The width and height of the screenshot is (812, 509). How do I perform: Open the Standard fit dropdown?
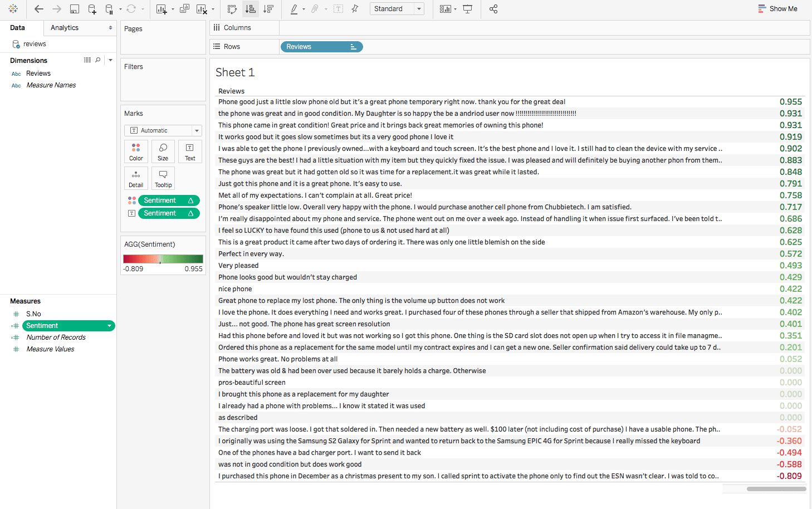coord(397,9)
